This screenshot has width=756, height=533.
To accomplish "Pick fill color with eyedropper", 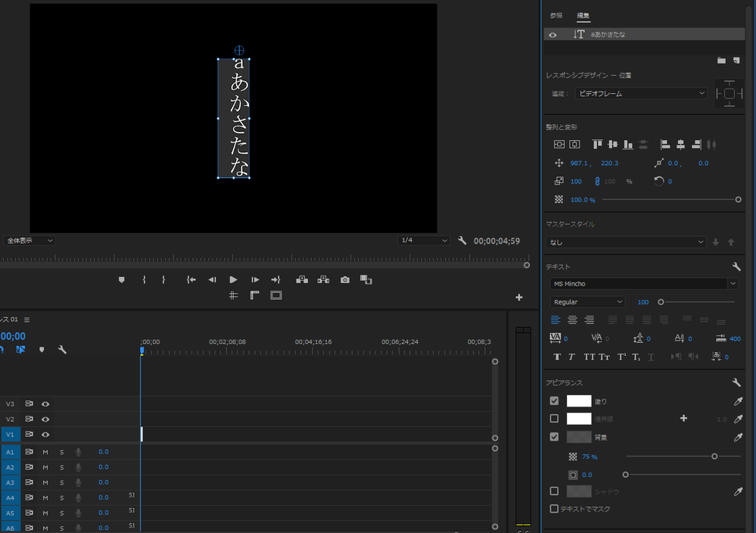I will [x=738, y=401].
